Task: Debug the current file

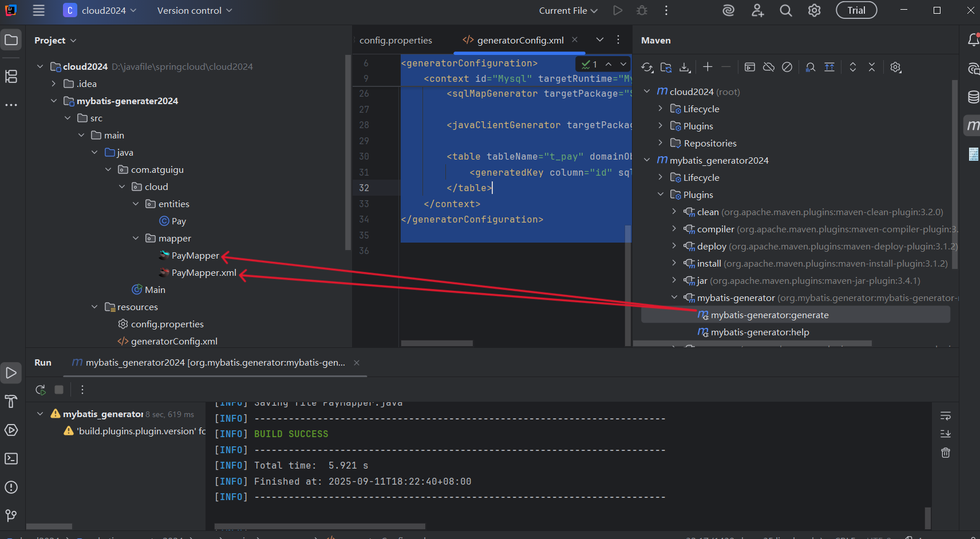Action: coord(642,10)
